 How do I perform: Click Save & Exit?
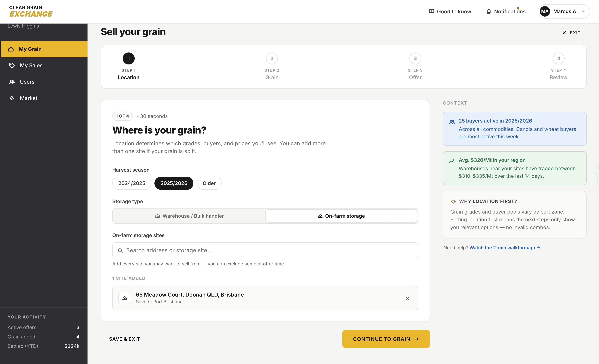124,339
